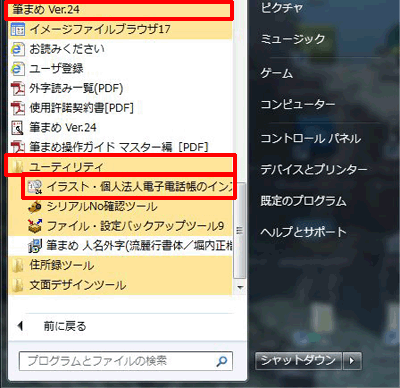This screenshot has height=388, width=400.
Task: Open the 外字読み一覧(PDF) PDF icon
Action: click(18, 88)
